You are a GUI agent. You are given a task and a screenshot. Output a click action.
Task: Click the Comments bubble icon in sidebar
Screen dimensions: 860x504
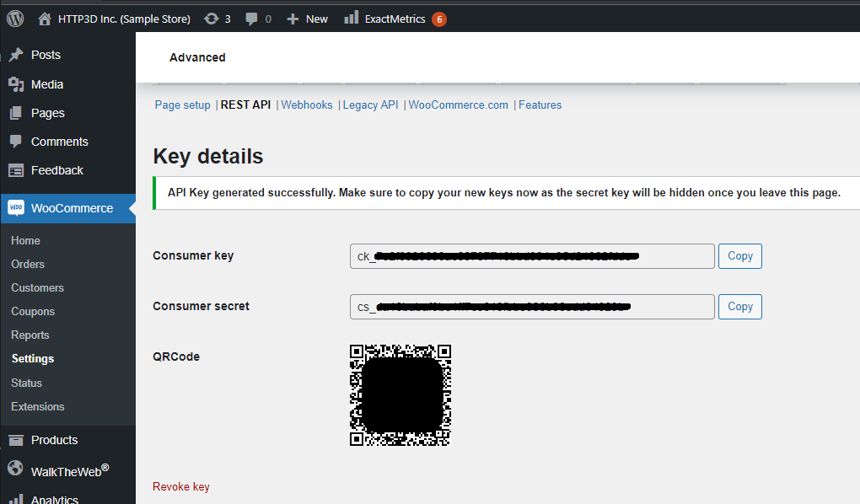pyautogui.click(x=16, y=142)
